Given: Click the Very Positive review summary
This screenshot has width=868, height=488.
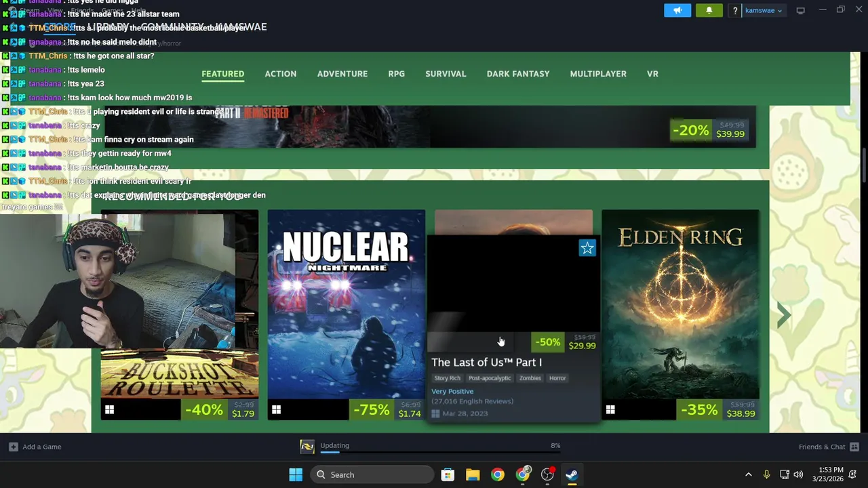Looking at the screenshot, I should [x=452, y=391].
